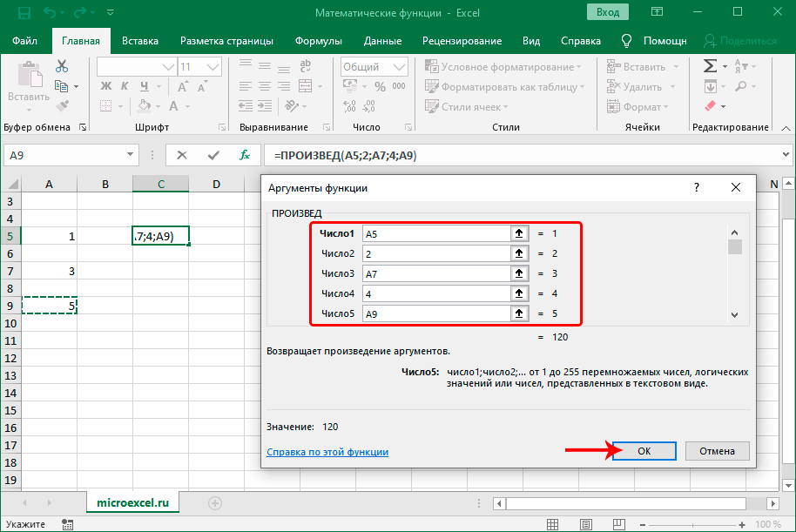796x532 pixels.
Task: Expand the formula bar
Action: (x=785, y=155)
